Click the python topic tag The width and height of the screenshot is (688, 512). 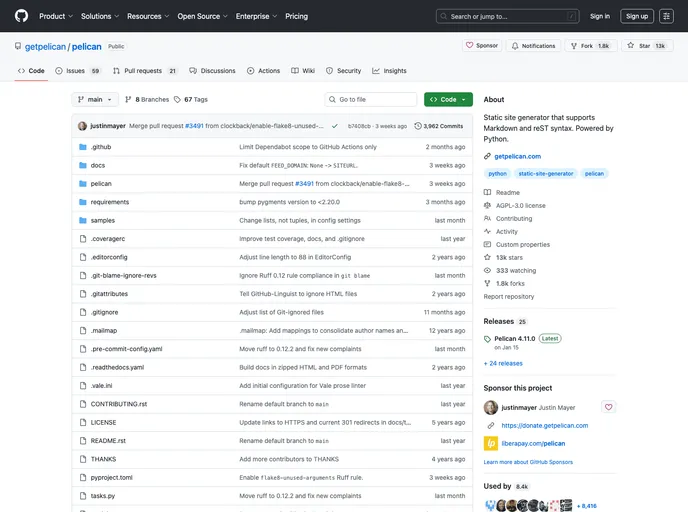click(x=498, y=174)
